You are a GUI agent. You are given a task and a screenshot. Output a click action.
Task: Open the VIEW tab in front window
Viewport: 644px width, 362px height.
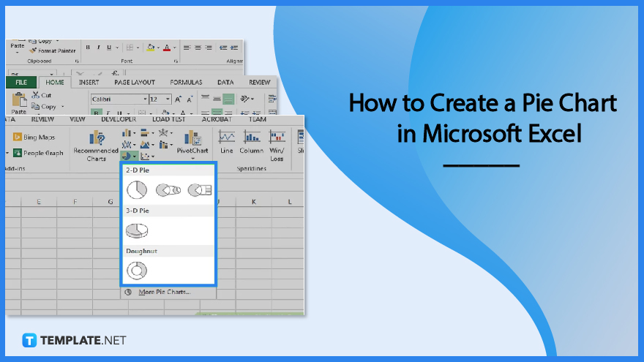point(78,119)
